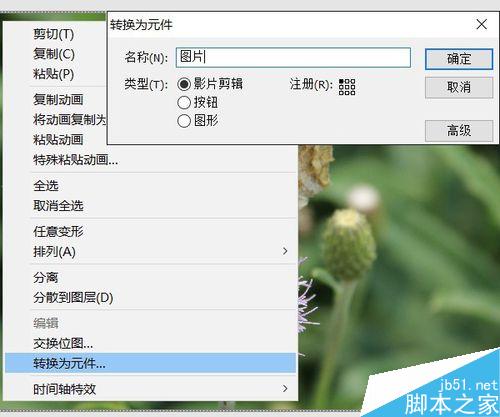
Task: Click into the 名称(N) name field
Action: 293,57
